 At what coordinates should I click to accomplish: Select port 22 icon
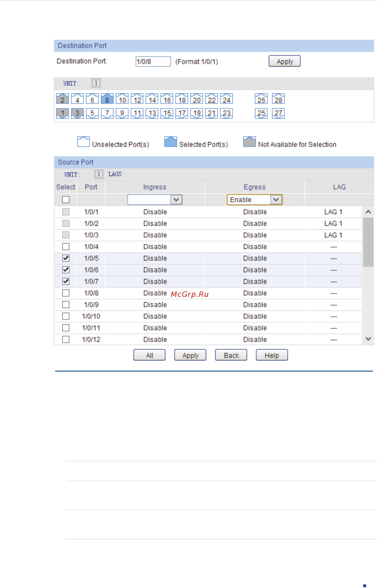click(x=212, y=99)
